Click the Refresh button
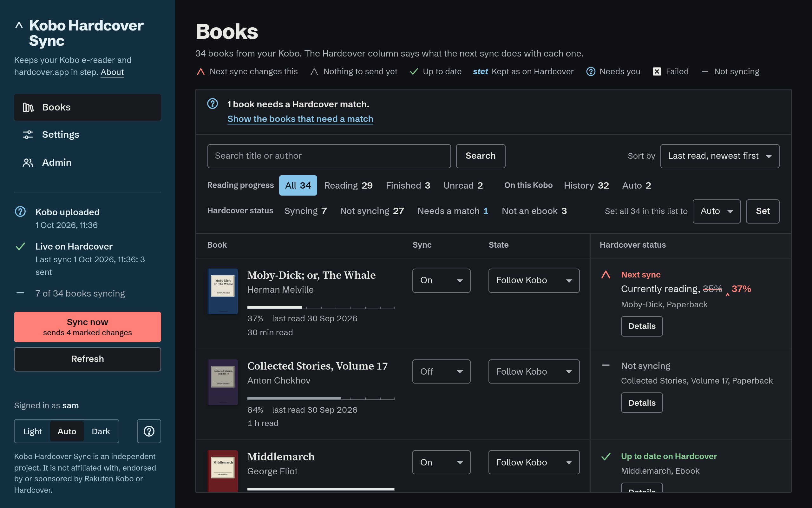The image size is (812, 508). point(87,359)
